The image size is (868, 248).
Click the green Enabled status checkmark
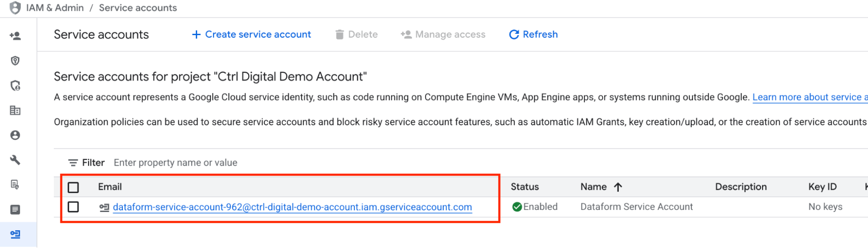[517, 207]
